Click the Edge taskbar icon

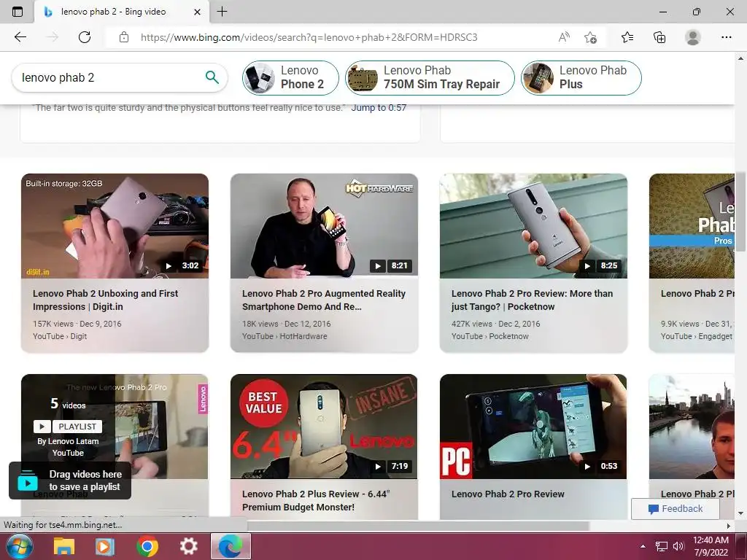point(230,547)
